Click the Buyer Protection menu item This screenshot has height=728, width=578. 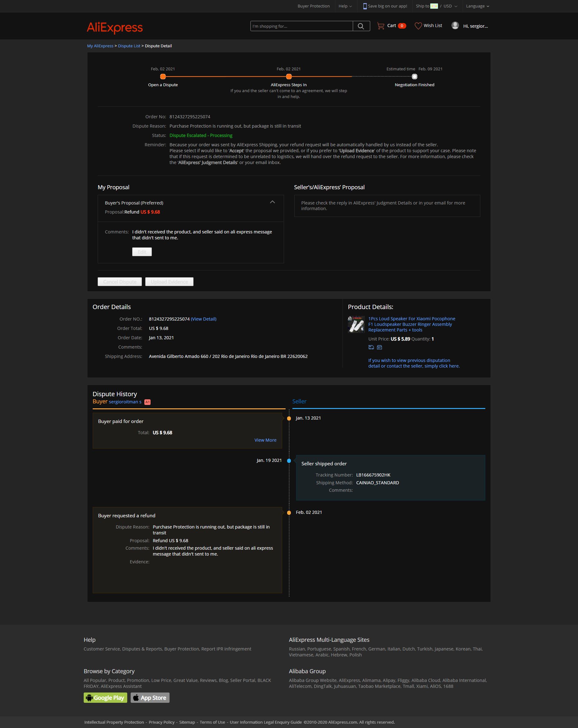point(314,6)
